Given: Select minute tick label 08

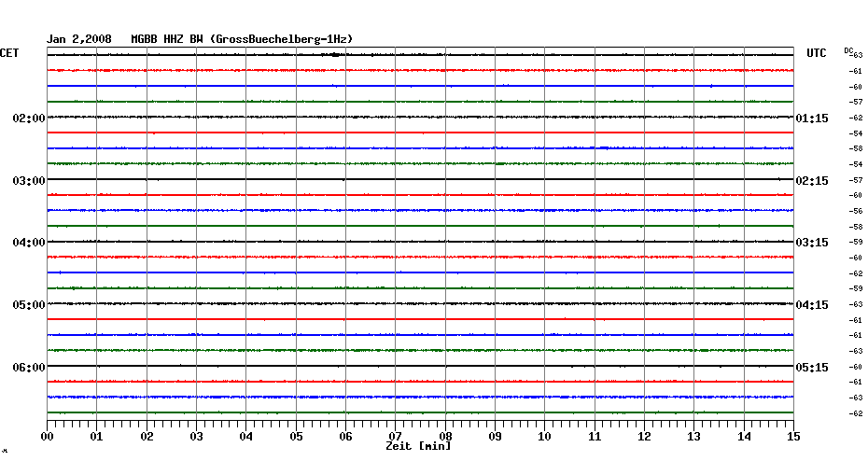Looking at the screenshot, I should click(445, 436).
